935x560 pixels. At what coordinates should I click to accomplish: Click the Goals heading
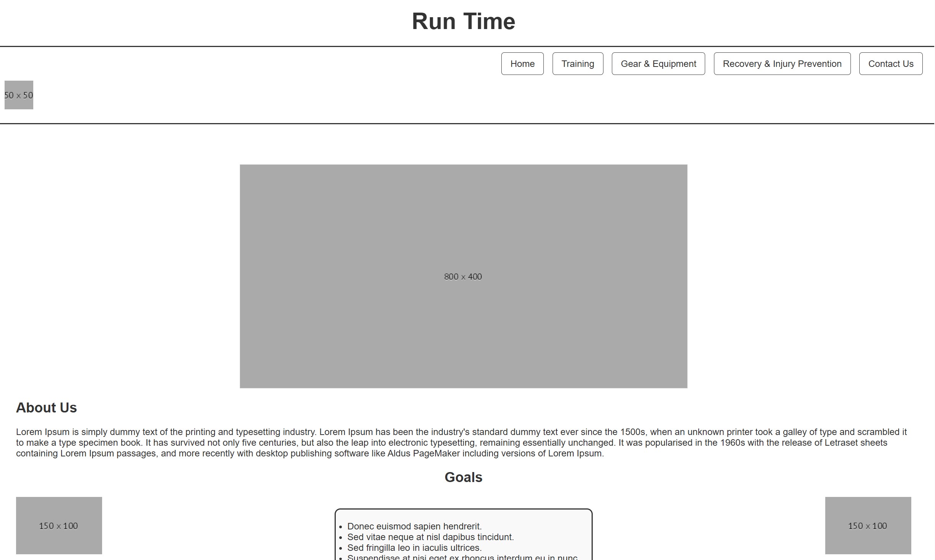(463, 477)
